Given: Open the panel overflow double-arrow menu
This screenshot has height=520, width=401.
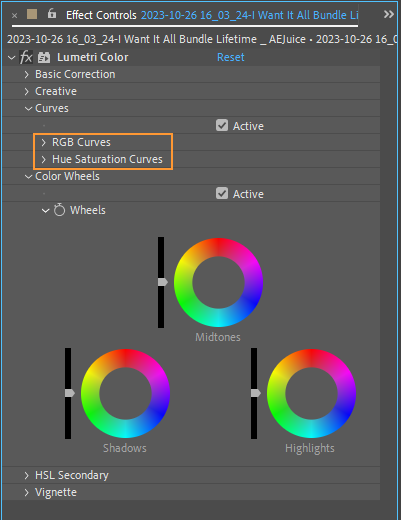Looking at the screenshot, I should [388, 14].
